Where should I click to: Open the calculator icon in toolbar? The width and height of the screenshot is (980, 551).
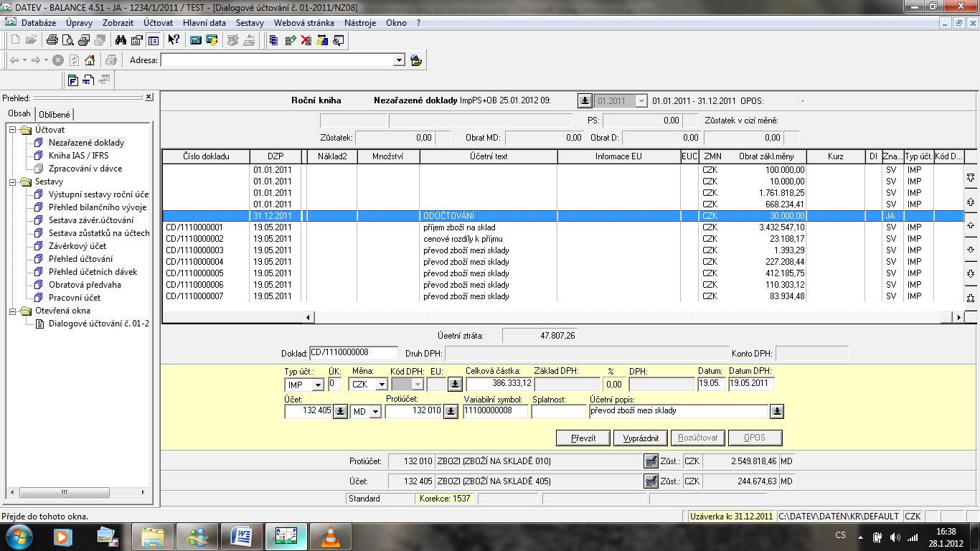pyautogui.click(x=195, y=40)
